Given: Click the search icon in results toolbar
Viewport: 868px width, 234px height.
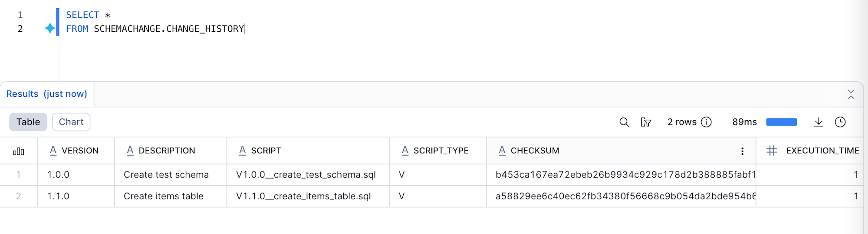Looking at the screenshot, I should (x=624, y=122).
